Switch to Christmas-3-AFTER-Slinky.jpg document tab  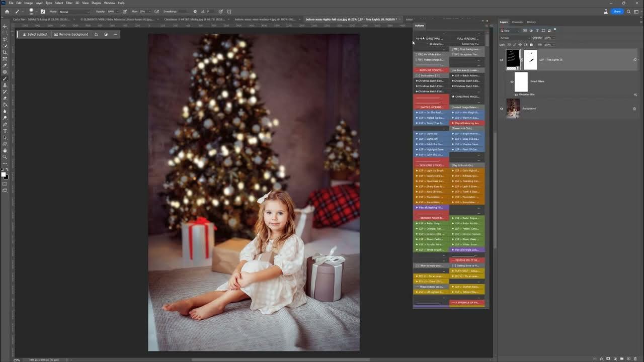click(194, 19)
